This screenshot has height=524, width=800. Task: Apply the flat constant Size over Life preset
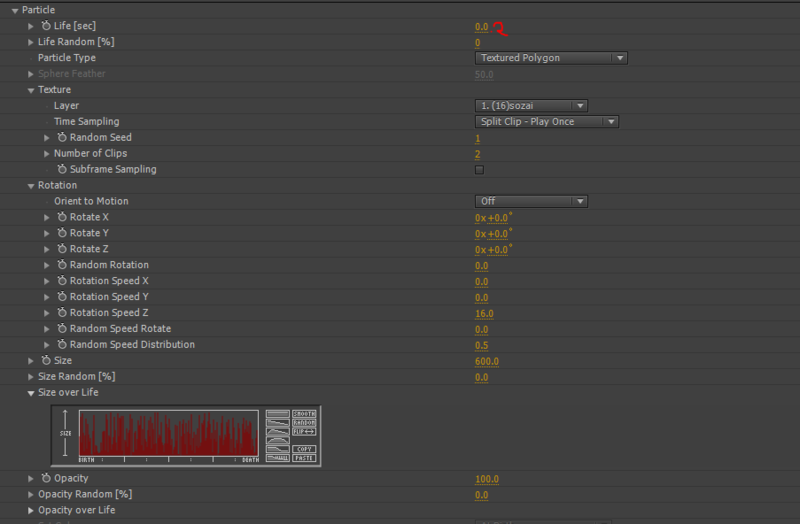coord(278,414)
